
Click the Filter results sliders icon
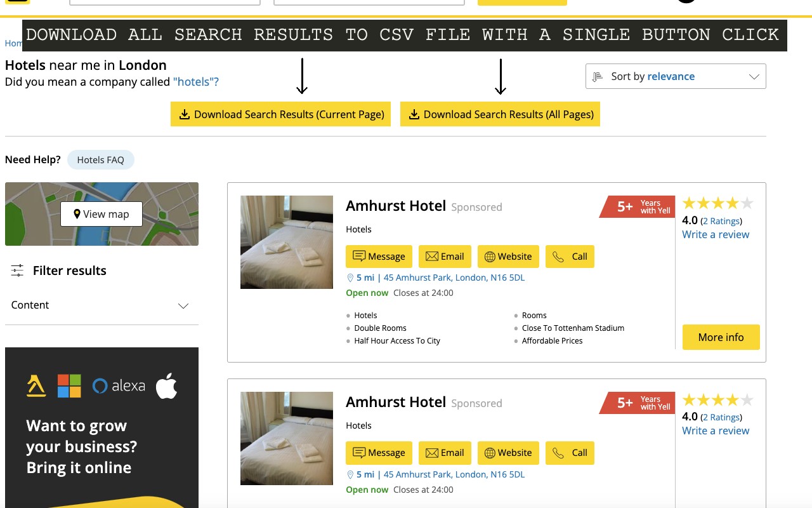(x=17, y=271)
